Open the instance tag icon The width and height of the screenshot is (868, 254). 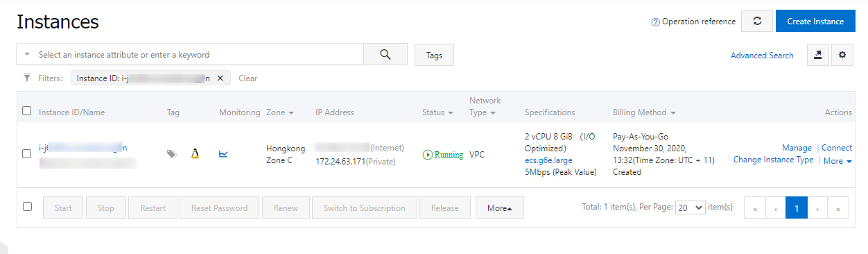point(172,154)
